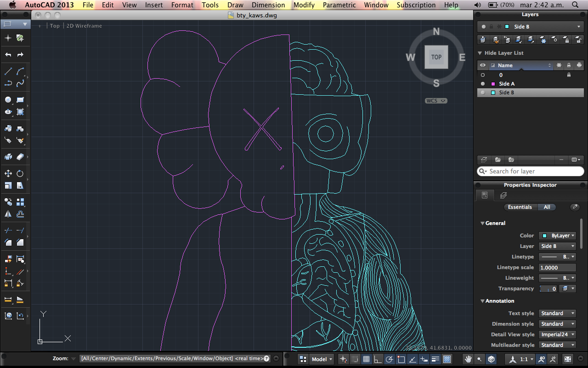Select the Polyline tool
Screen dimensions: 588x368
[8, 83]
